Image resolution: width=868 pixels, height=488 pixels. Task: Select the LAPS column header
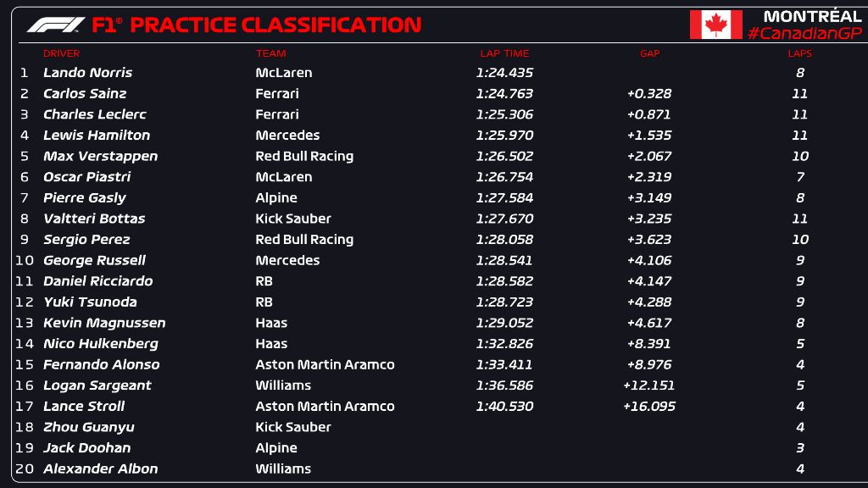pos(799,53)
